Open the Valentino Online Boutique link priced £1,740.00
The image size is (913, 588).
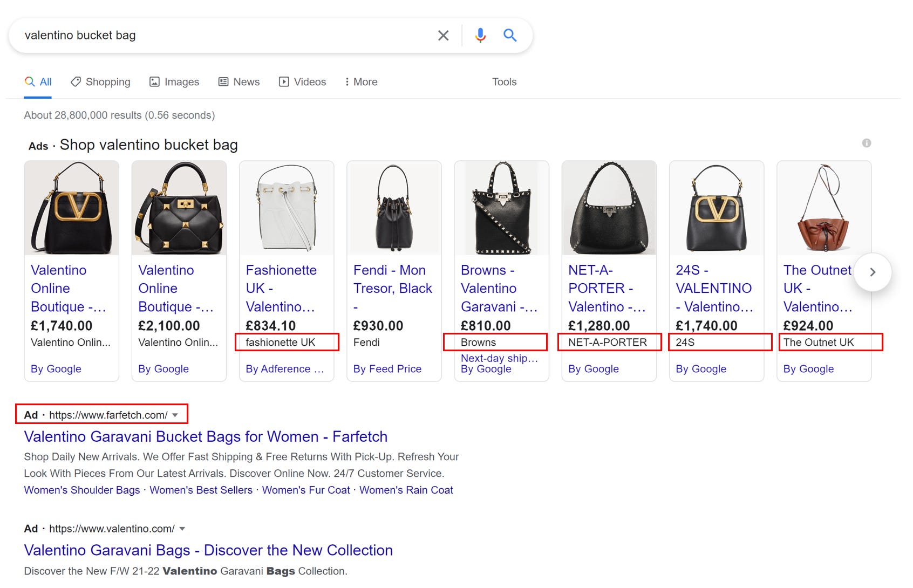[68, 288]
